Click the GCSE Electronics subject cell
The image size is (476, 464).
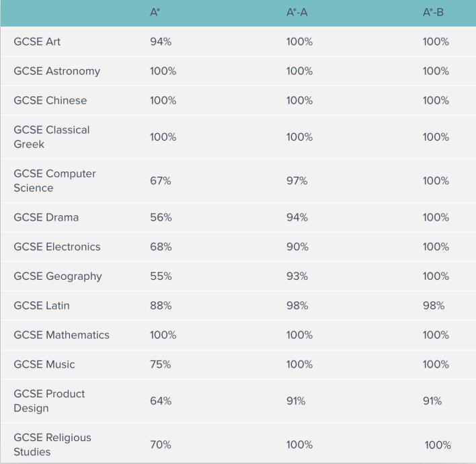pyautogui.click(x=56, y=247)
